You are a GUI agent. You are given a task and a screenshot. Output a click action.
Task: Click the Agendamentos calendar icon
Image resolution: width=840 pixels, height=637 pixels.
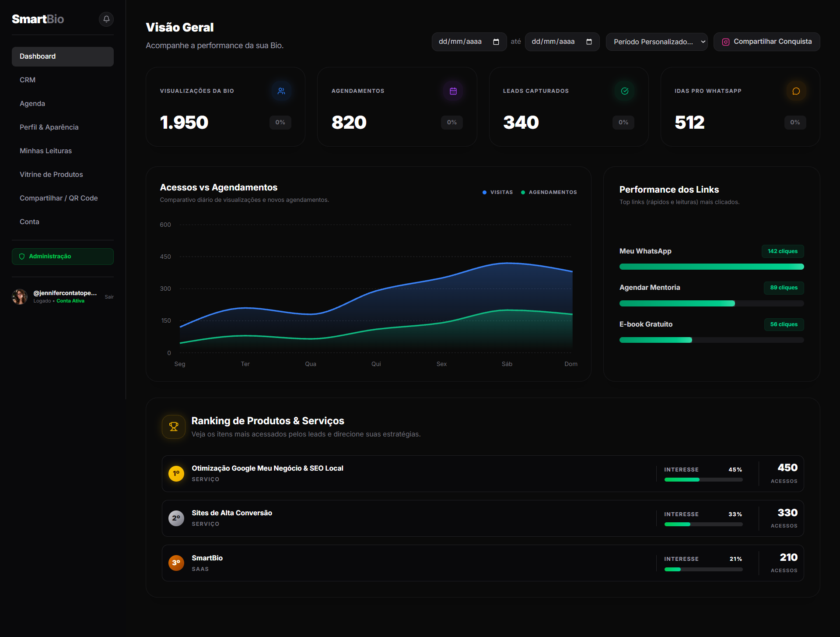pyautogui.click(x=453, y=91)
